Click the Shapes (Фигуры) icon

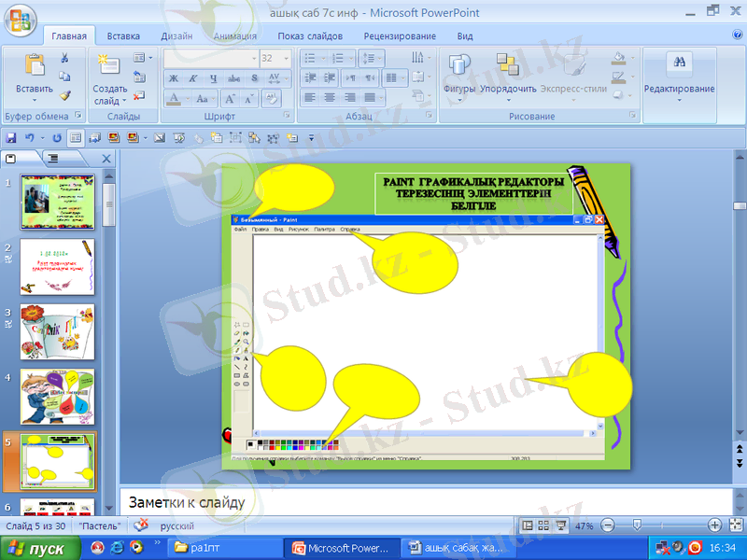click(458, 65)
